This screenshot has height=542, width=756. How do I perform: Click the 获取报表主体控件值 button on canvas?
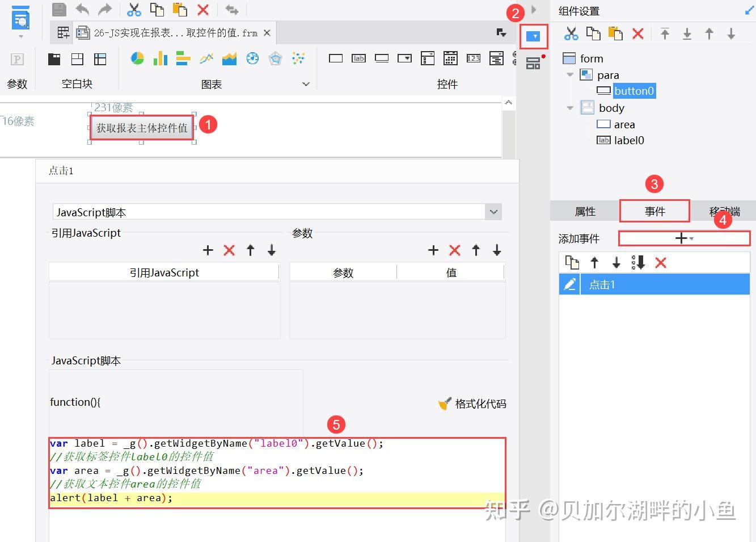pyautogui.click(x=142, y=128)
